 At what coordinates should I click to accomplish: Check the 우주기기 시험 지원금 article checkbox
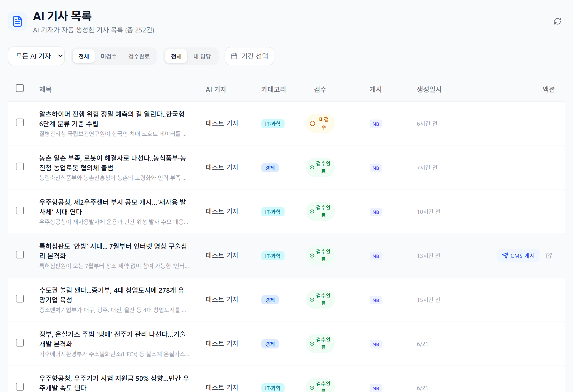[20, 387]
